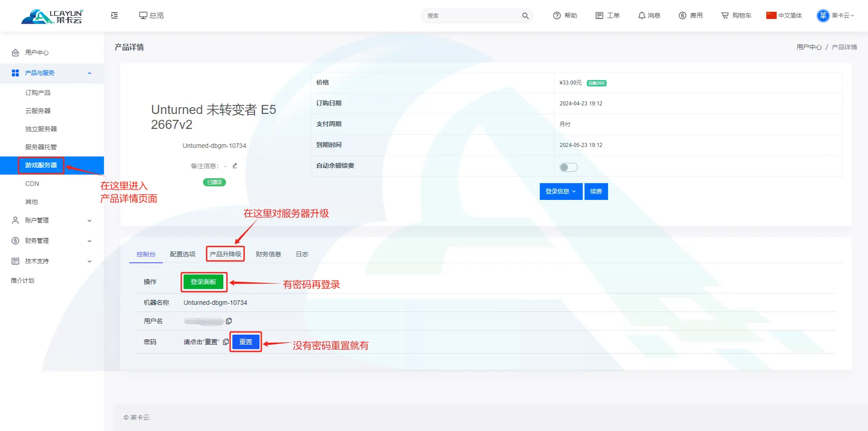Open 推介计划 in the sidebar
868x431 pixels.
point(23,280)
